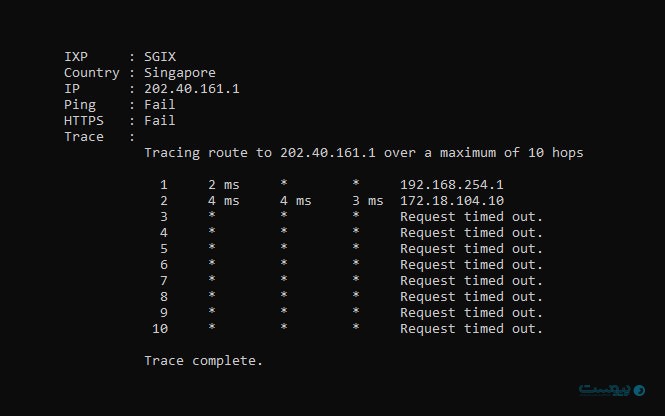Viewport: 665px width, 416px height.
Task: Click the IP field value 202.40.161.1
Action: (x=192, y=89)
